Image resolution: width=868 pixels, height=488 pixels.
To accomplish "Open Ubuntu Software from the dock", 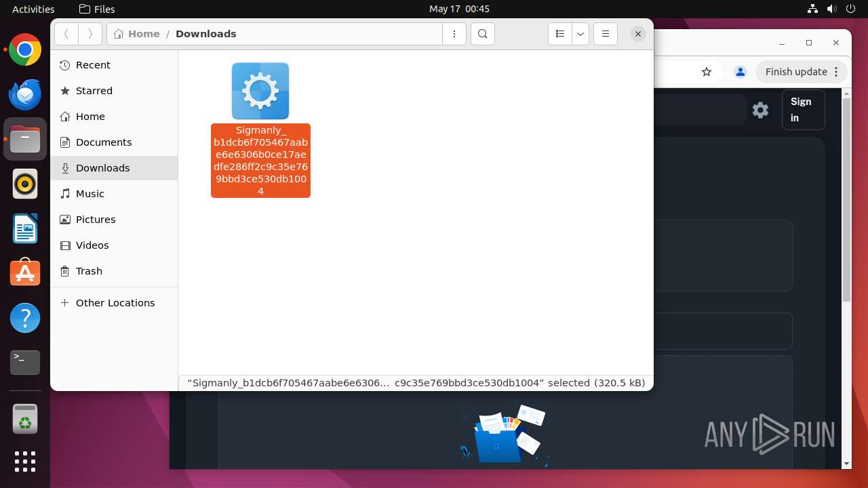I will 25,273.
